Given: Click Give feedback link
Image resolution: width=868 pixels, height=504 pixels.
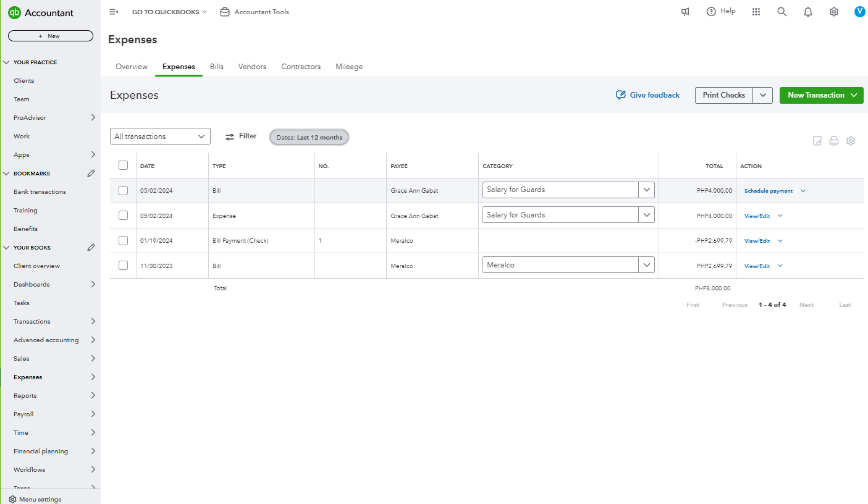Looking at the screenshot, I should pos(648,95).
